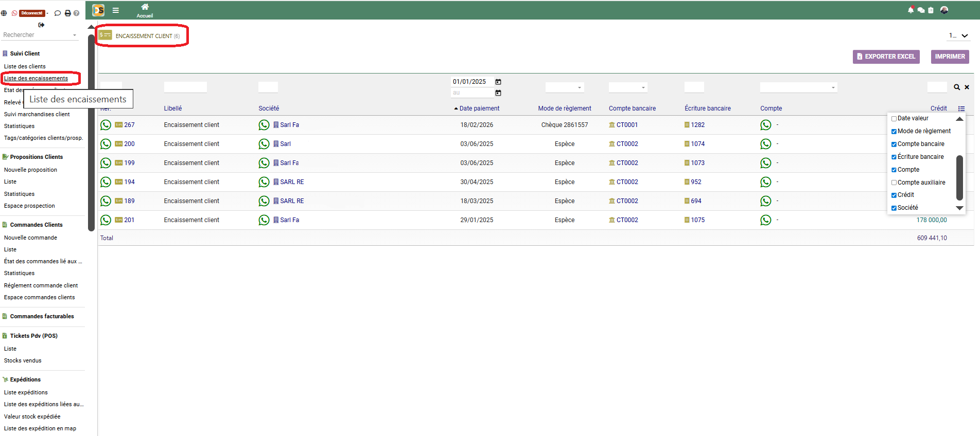This screenshot has height=436, width=980.
Task: Click the help question mark icon
Action: [x=77, y=13]
